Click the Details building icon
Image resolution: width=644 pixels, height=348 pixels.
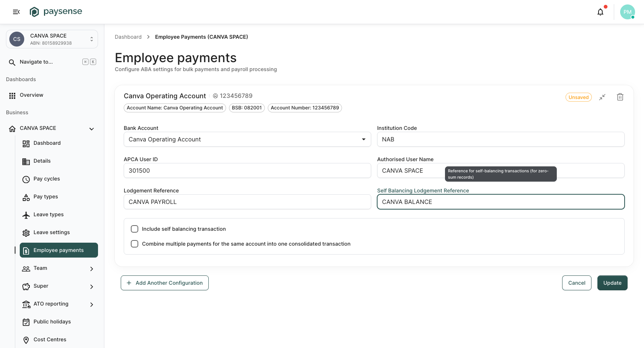coord(26,162)
